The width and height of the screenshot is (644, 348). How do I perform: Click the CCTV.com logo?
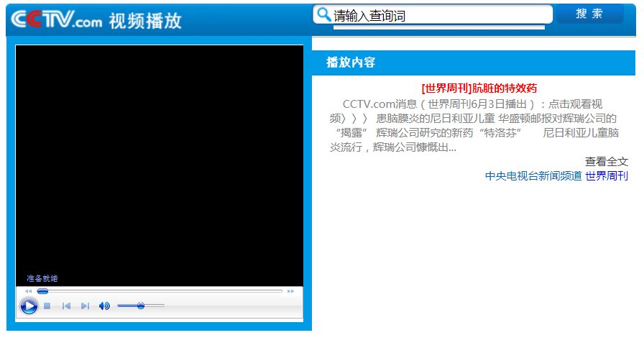[x=57, y=20]
